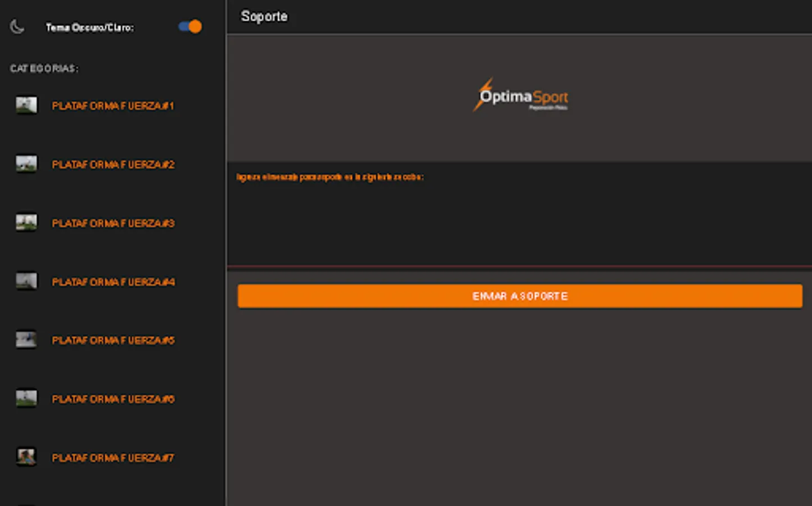Open PLATAFORMA FUERZA #4 category
The height and width of the screenshot is (506, 812).
tap(113, 282)
